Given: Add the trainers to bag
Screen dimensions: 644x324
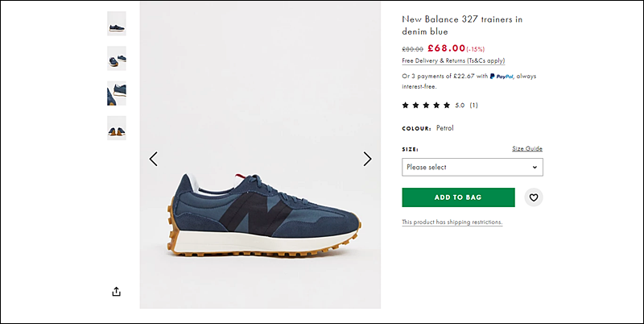Looking at the screenshot, I should 458,197.
